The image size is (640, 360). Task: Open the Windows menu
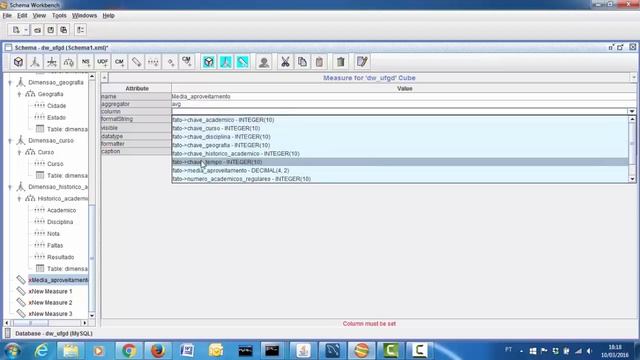point(84,16)
